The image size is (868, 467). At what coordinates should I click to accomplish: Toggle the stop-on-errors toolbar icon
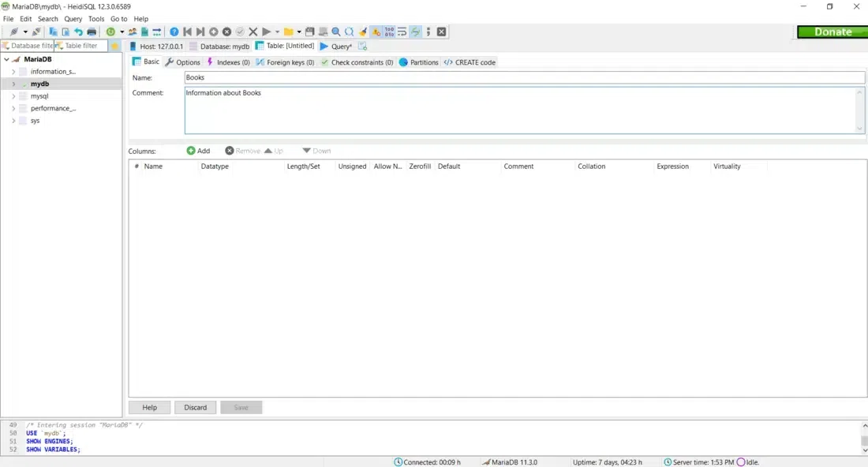point(376,32)
